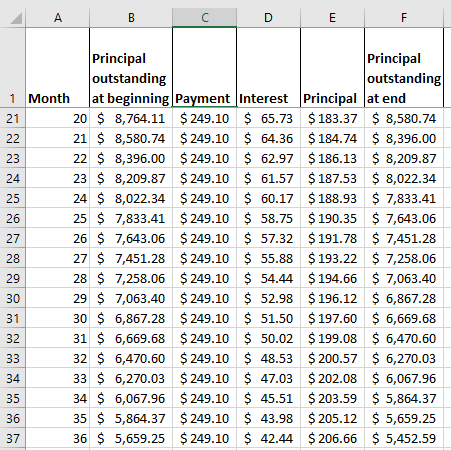Click the Month header cell
Viewport: 451px width, 450px height.
[58, 68]
